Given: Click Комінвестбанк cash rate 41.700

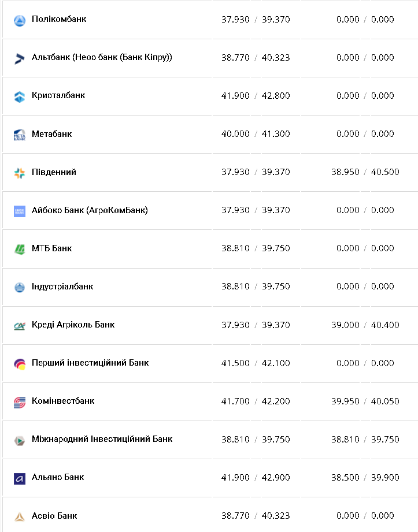Looking at the screenshot, I should tap(235, 401).
